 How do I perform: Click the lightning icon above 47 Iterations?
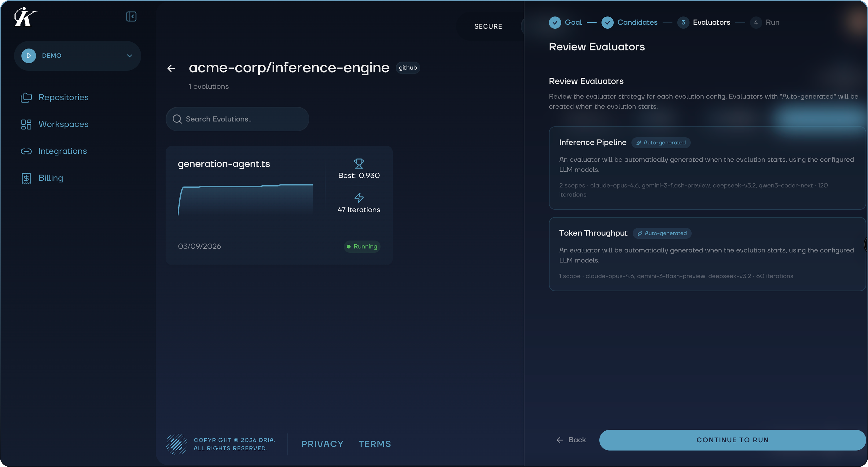pyautogui.click(x=359, y=198)
